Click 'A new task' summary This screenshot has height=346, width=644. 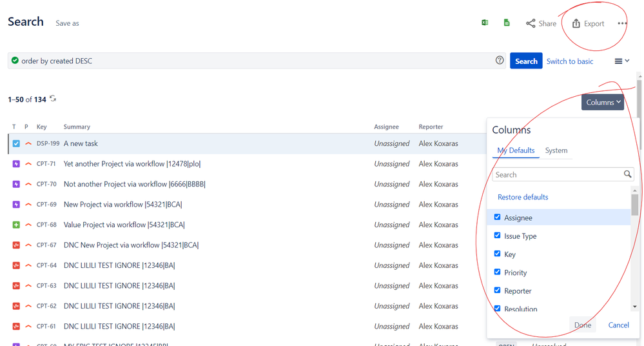pyautogui.click(x=81, y=143)
